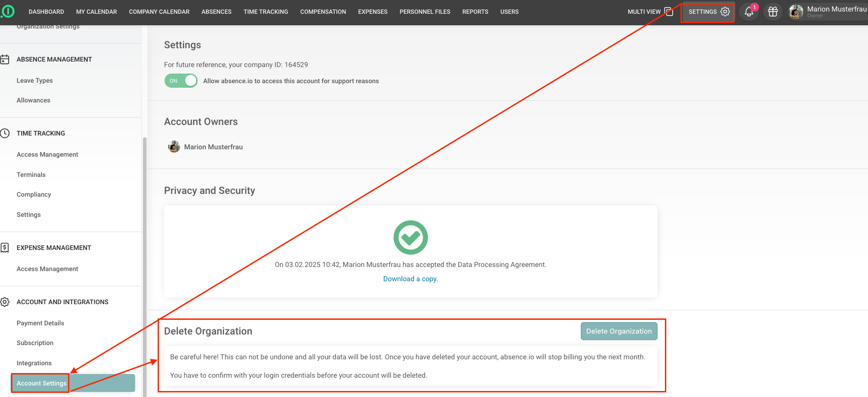The height and width of the screenshot is (397, 868).
Task: Click Marion Musterfrau's profile avatar in navbar
Action: (x=796, y=12)
